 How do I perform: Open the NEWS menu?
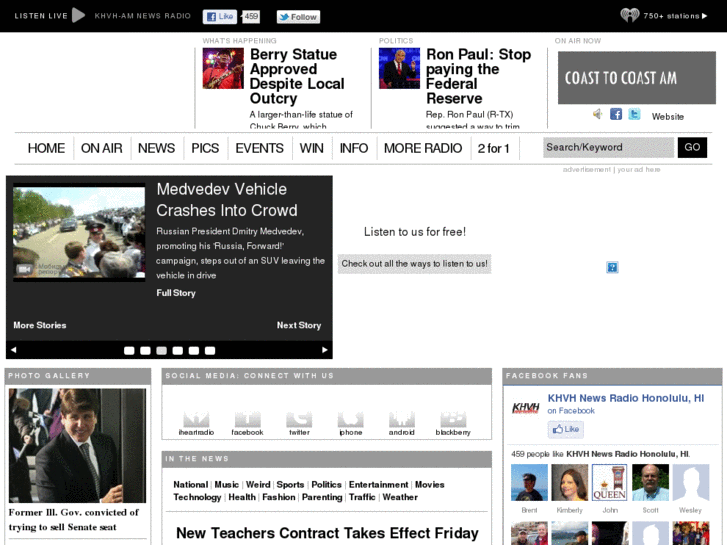click(x=156, y=148)
